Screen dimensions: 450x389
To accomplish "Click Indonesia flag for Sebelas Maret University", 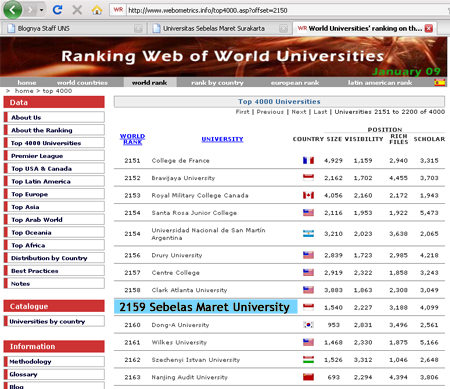I will (x=308, y=307).
